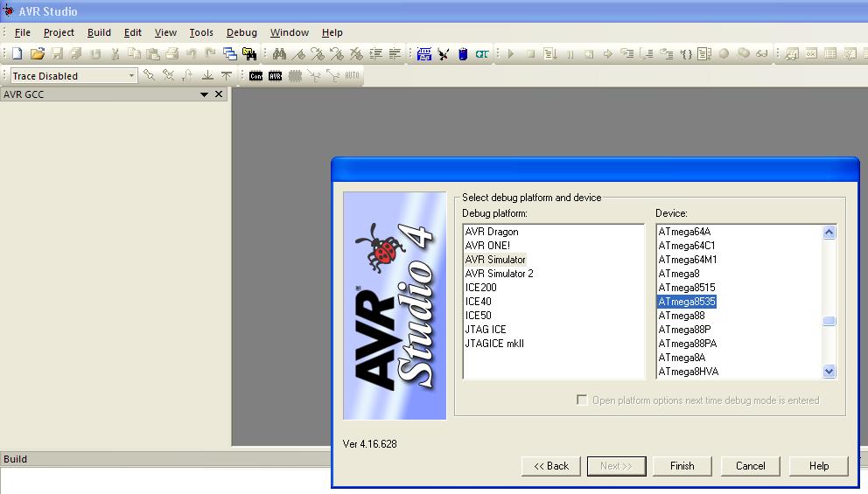This screenshot has width=868, height=494.
Task: Click the binoculars Find icon
Action: click(x=280, y=54)
